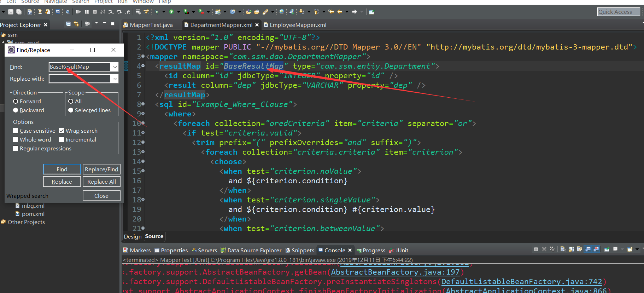Viewport: 644px width, 293px height.
Task: Open Project Explorer view menu arrow
Action: (96, 23)
